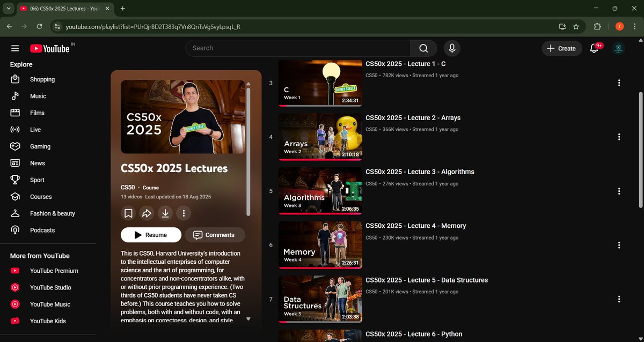Click install app icon in address bar

click(x=562, y=26)
